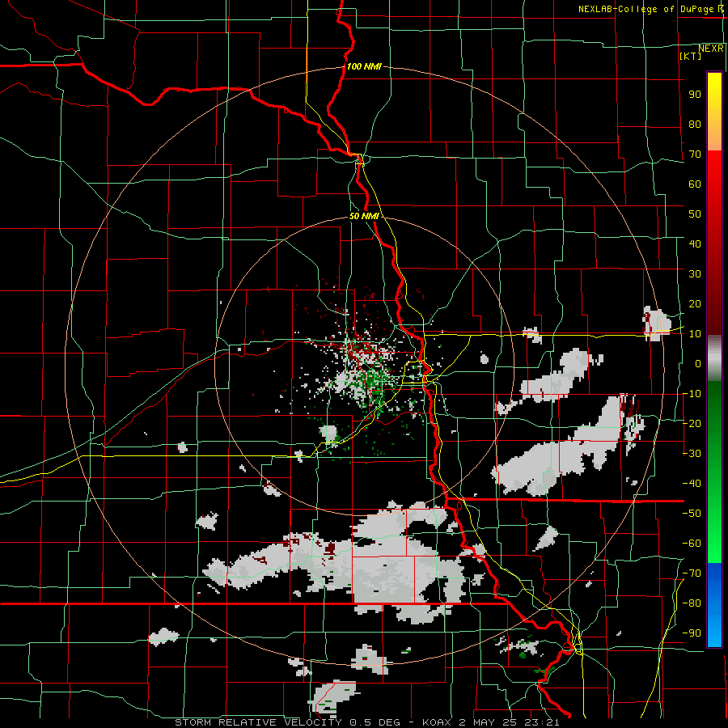The height and width of the screenshot is (728, 728).
Task: Click the orange segment of the velocity scale
Action: coord(714,137)
